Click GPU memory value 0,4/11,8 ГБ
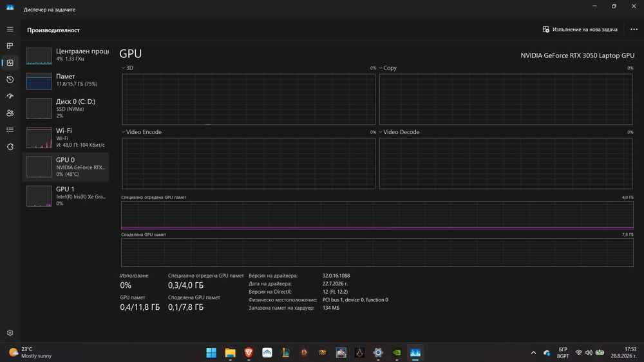Viewport: 644px width, 362px height. [140, 307]
